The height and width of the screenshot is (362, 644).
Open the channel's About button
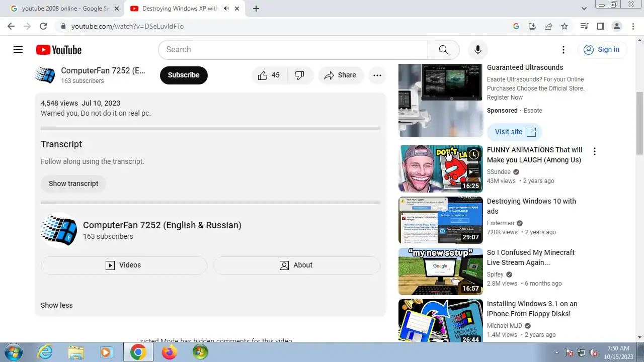point(297,265)
